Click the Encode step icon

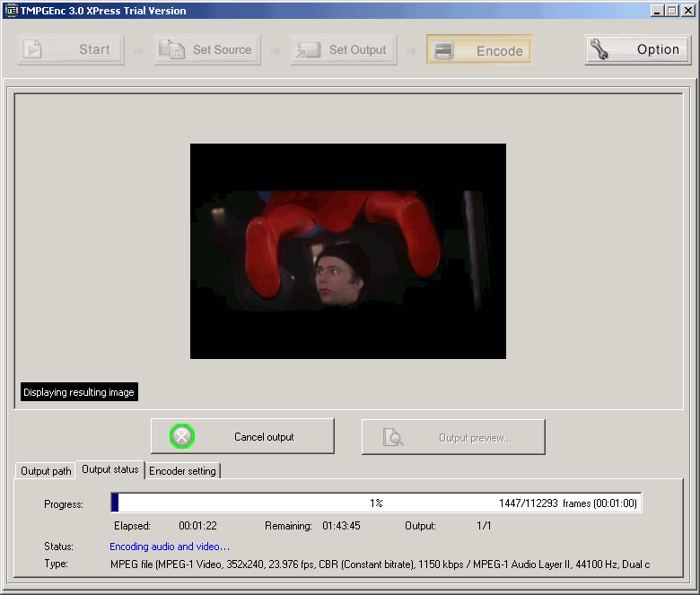[x=443, y=50]
